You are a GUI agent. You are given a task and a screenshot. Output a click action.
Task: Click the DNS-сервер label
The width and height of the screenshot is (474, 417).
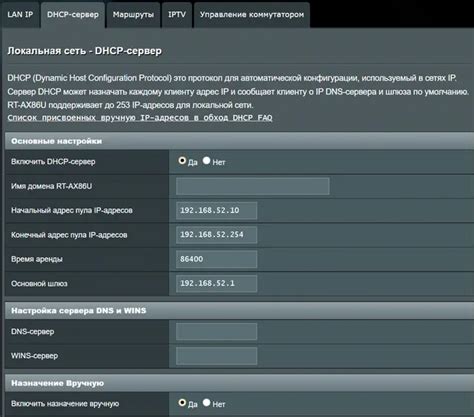click(x=33, y=332)
